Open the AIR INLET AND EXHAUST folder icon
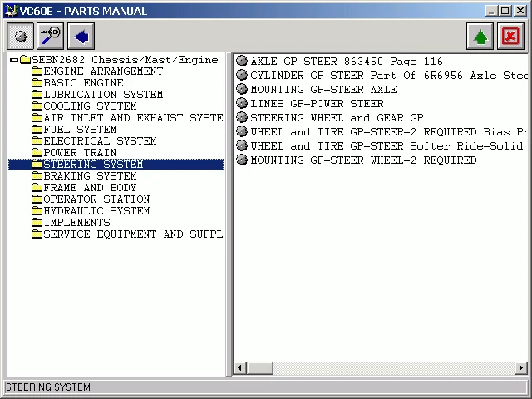Screen dimensions: 532x399 pyautogui.click(x=37, y=118)
